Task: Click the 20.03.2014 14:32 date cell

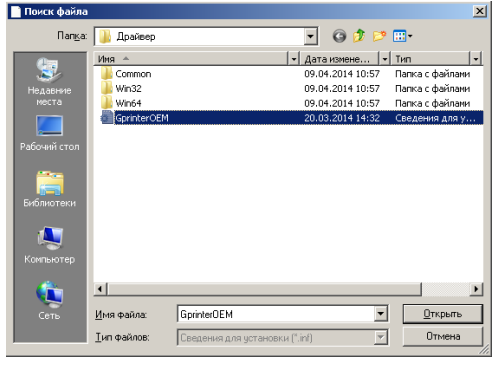Action: pyautogui.click(x=342, y=118)
